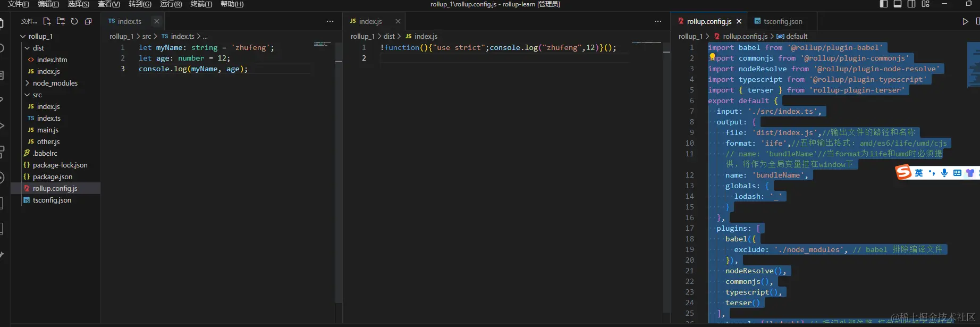Click the 'src' breadcrumb in index.ts editor
Screen dimensions: 980x327
(x=147, y=36)
